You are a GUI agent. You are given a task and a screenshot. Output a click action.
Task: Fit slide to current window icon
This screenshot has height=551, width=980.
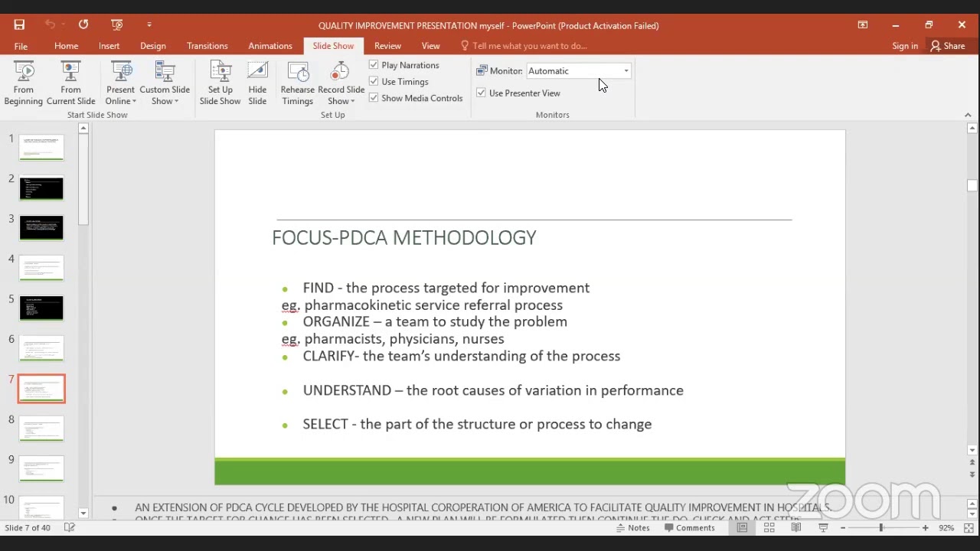point(969,528)
